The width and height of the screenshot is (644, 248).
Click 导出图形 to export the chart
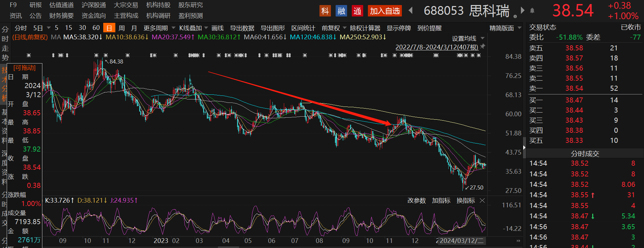click(273, 28)
